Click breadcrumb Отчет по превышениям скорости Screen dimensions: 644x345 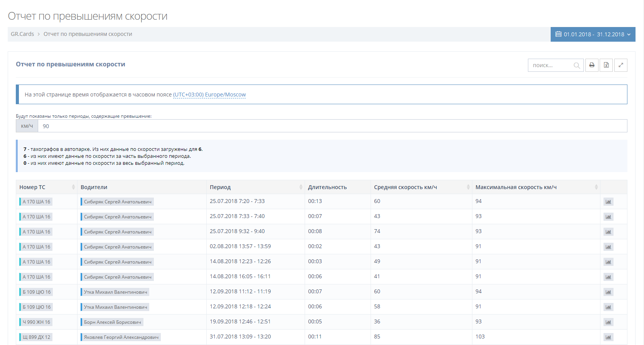click(x=88, y=34)
